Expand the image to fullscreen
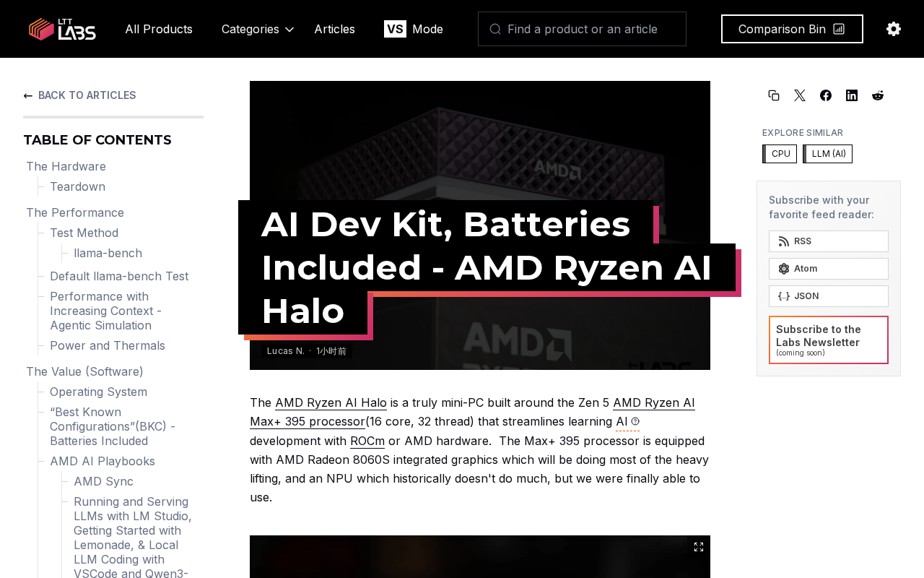Image resolution: width=924 pixels, height=578 pixels. pyautogui.click(x=699, y=547)
